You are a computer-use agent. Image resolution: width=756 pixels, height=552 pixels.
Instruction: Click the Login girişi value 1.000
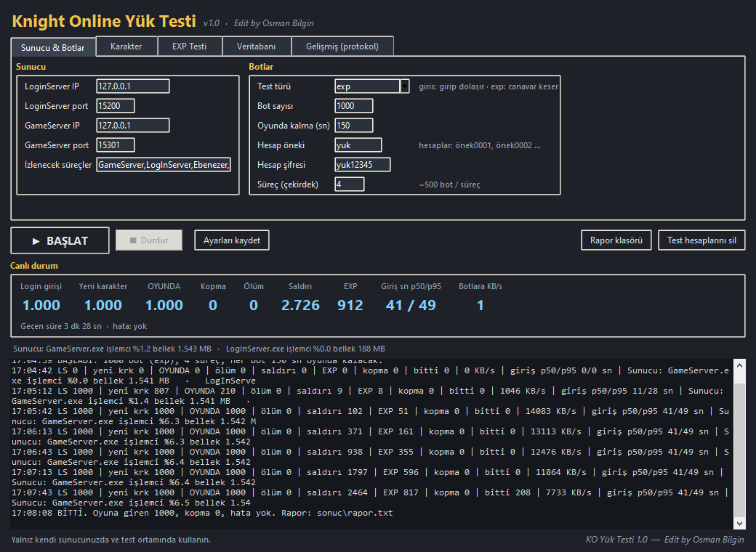click(41, 305)
